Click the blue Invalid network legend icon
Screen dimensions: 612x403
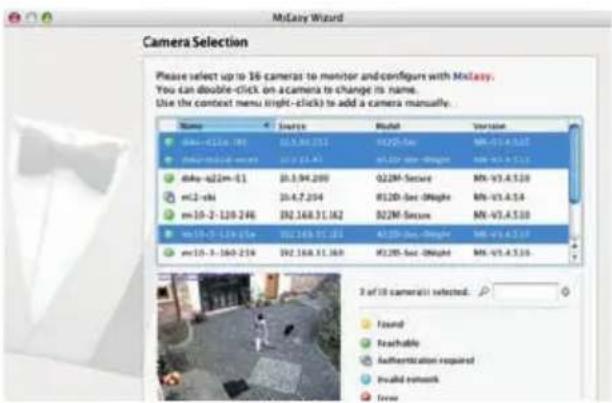point(366,379)
